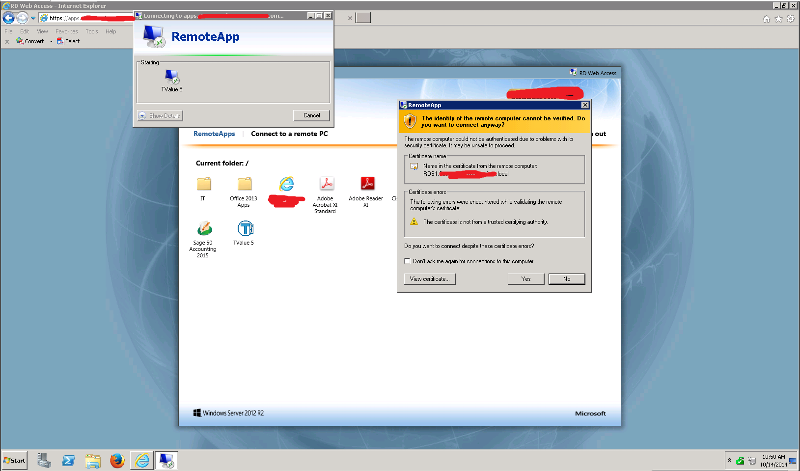Close the empty IE tab
The height and width of the screenshot is (471, 800).
click(x=350, y=18)
